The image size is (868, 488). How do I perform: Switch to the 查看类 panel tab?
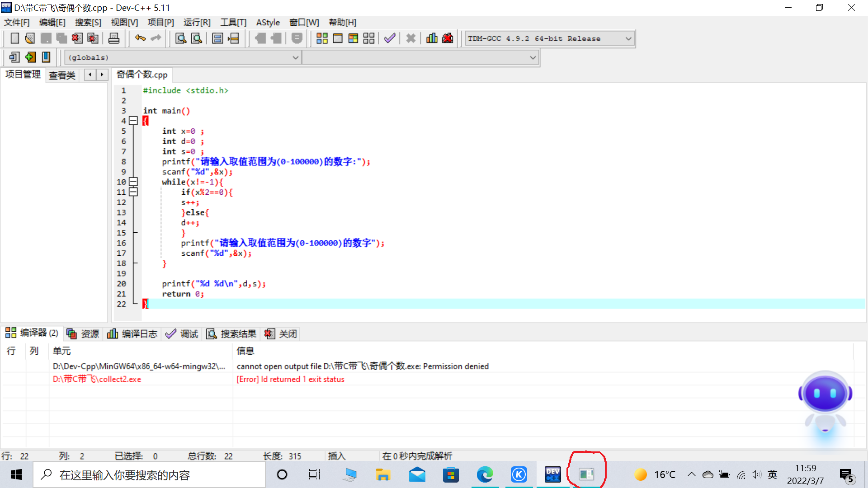point(62,75)
